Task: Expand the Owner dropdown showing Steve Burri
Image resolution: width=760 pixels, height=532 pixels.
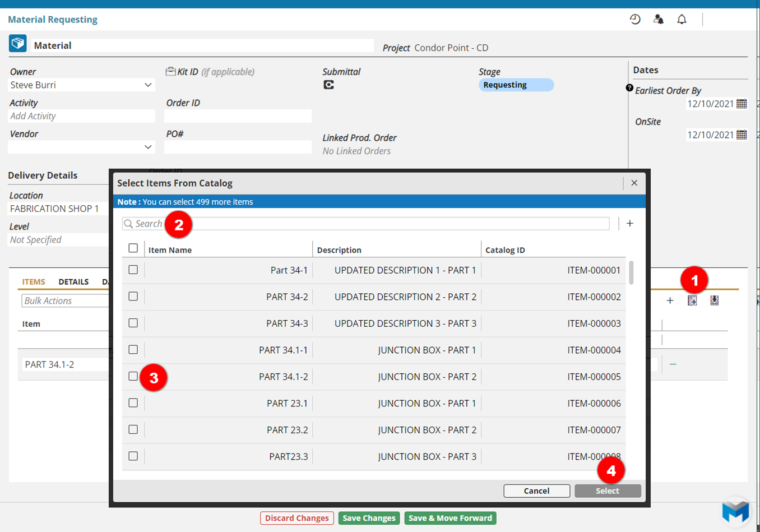Action: click(148, 85)
